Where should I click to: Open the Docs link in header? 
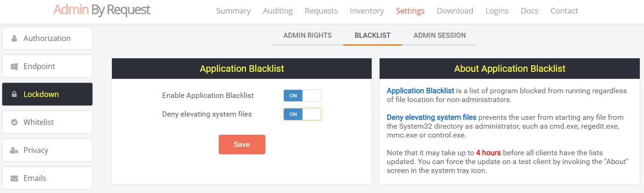coord(529,11)
